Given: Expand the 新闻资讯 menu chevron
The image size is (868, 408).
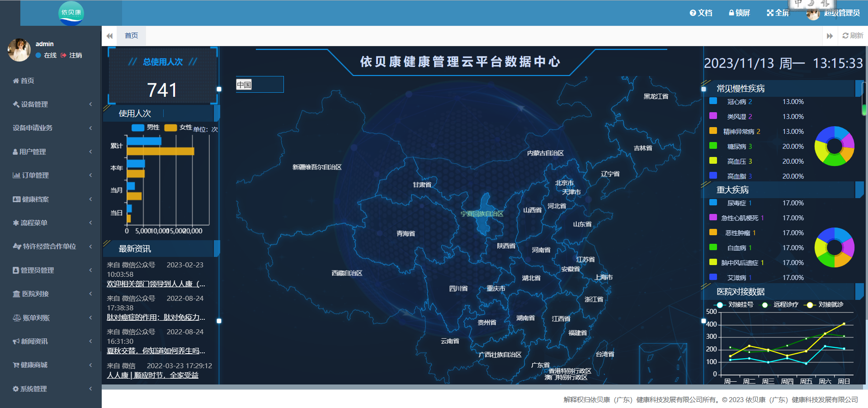Looking at the screenshot, I should (x=90, y=341).
